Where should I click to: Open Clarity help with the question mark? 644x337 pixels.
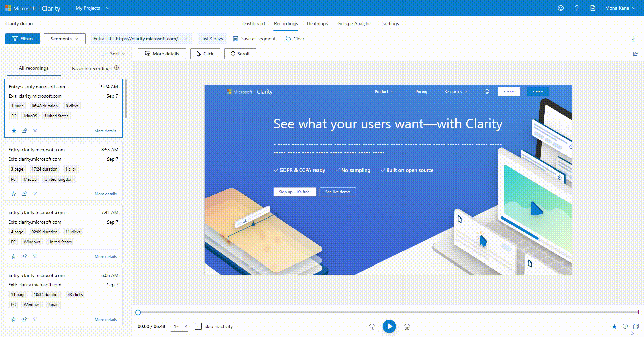click(x=577, y=8)
